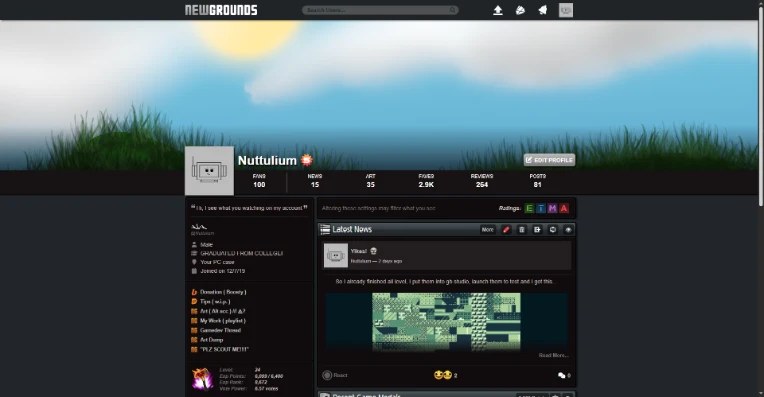Click the 'Male' gender text
This screenshot has width=764, height=397.
click(x=207, y=245)
